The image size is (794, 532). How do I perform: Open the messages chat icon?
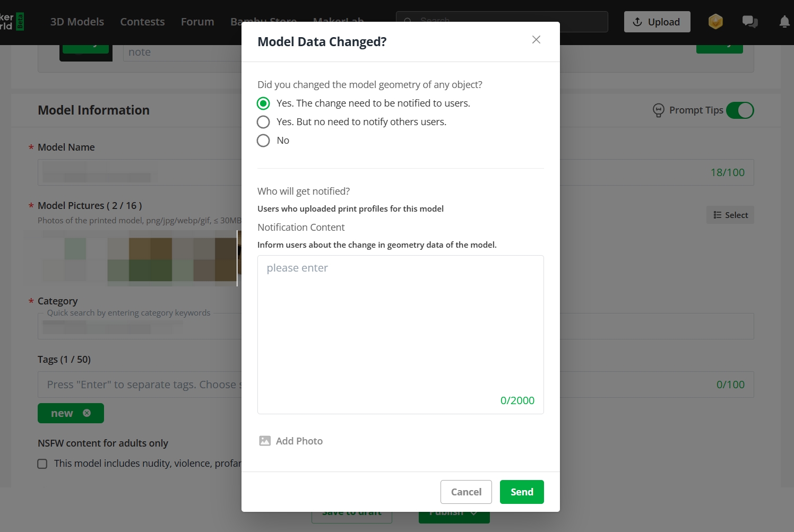click(x=750, y=22)
